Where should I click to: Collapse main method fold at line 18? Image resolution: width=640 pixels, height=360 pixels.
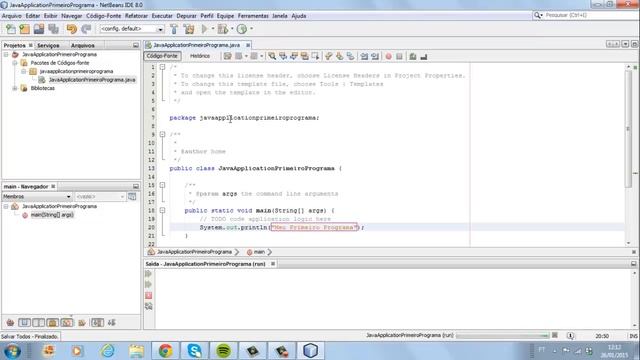pyautogui.click(x=162, y=211)
